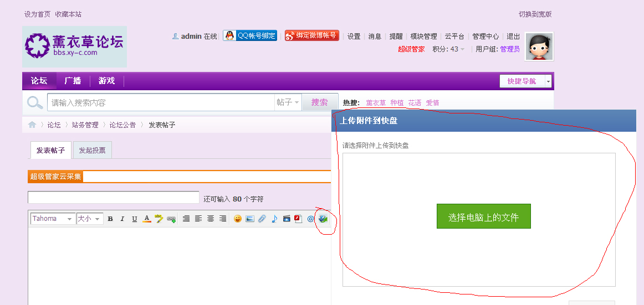The height and width of the screenshot is (305, 644).
Task: Open the Tahoma font family dropdown
Action: coord(53,219)
